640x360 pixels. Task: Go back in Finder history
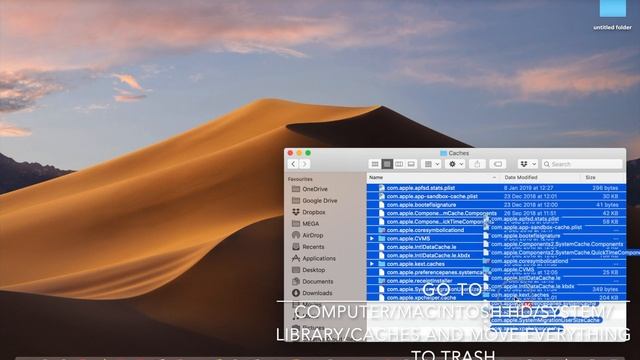(293, 164)
